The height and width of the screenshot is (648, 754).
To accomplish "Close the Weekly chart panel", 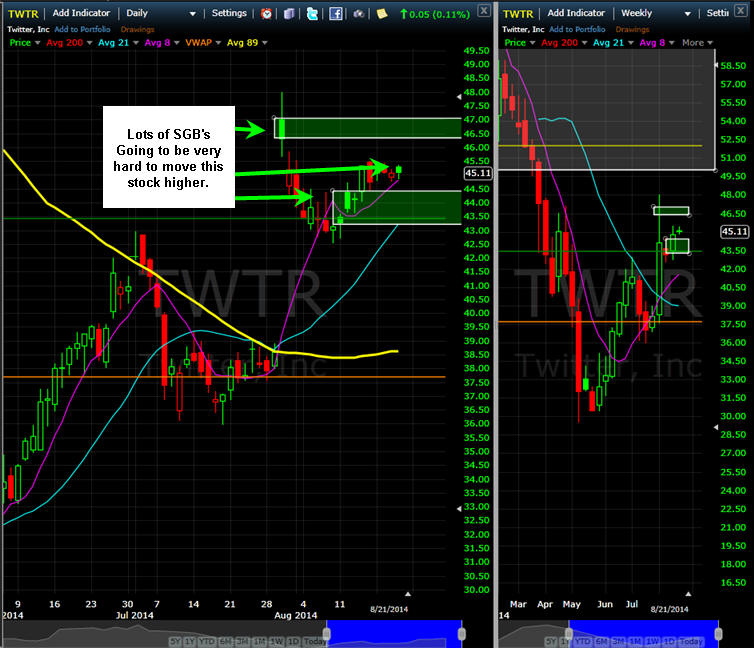I will click(741, 10).
